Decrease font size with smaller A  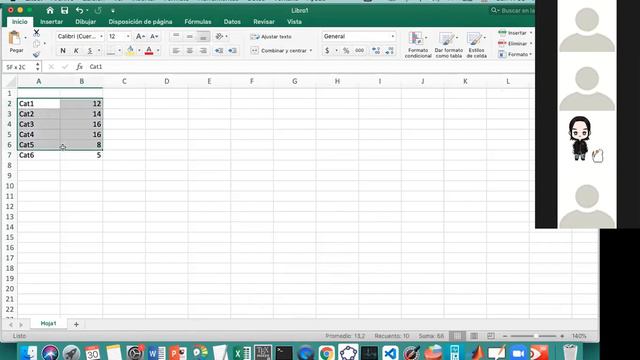153,36
